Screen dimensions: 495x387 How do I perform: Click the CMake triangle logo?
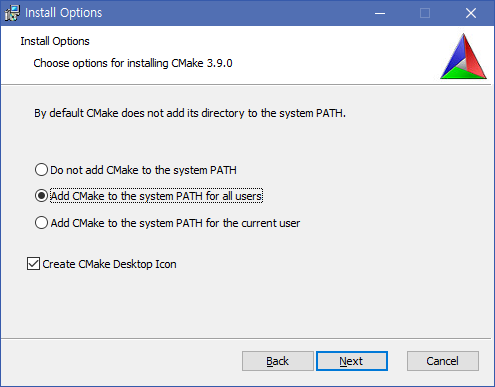pyautogui.click(x=463, y=56)
